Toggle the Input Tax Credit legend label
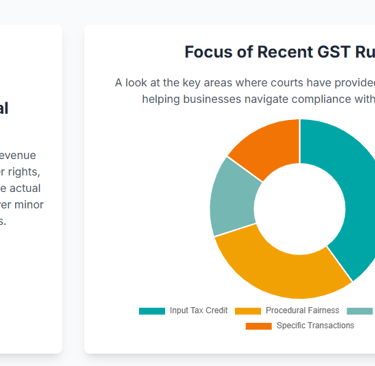This screenshot has height=366, width=375. pyautogui.click(x=199, y=310)
